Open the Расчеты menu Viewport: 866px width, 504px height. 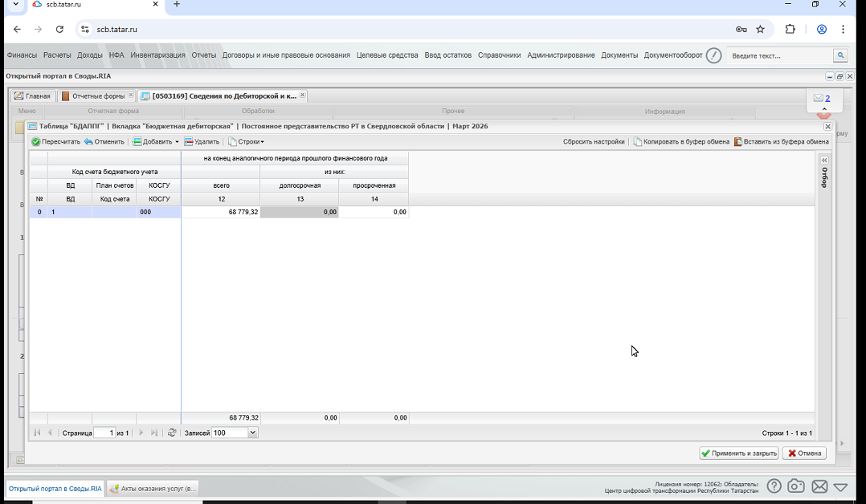pos(57,55)
